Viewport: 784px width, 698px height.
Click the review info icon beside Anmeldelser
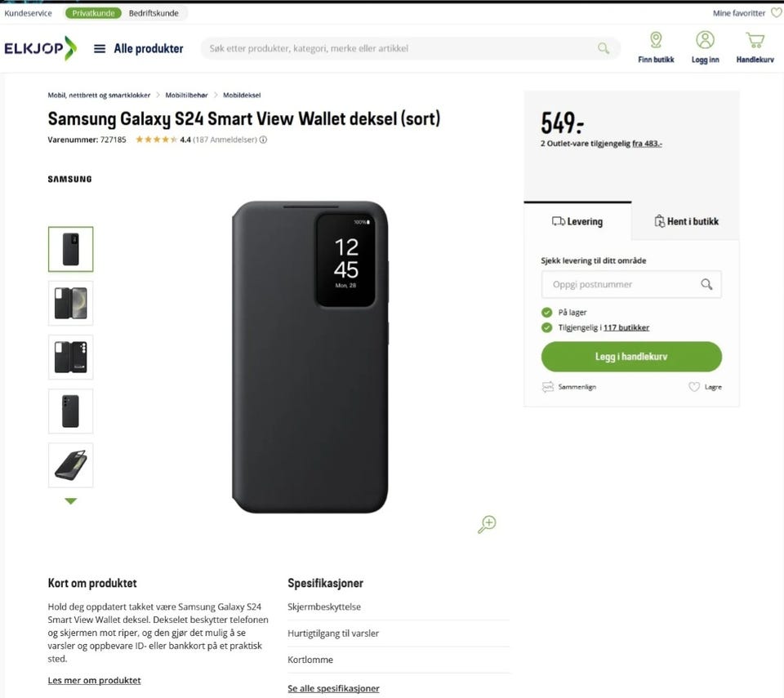click(263, 140)
